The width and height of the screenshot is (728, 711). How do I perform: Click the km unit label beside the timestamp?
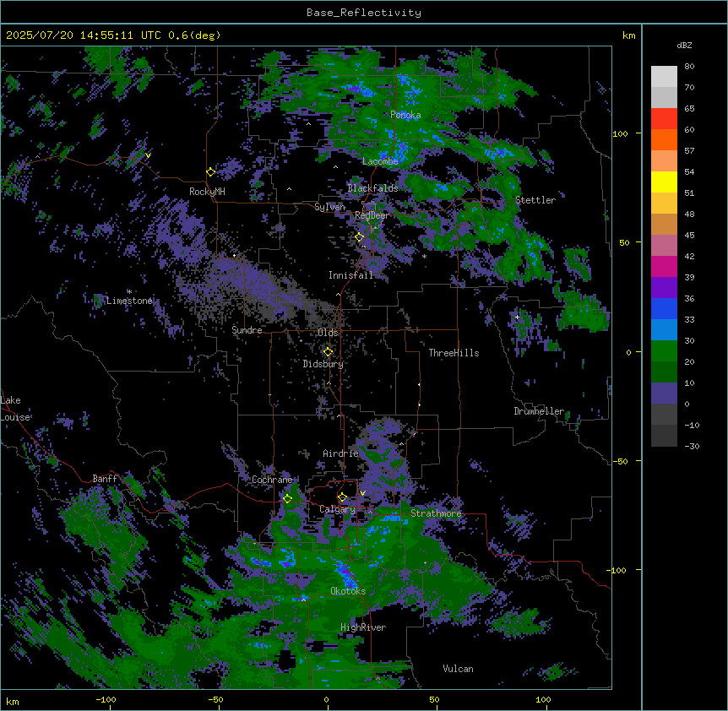628,35
